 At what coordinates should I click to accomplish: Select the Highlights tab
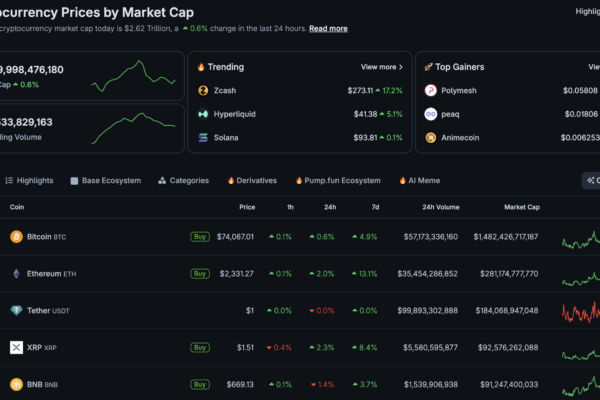click(30, 181)
